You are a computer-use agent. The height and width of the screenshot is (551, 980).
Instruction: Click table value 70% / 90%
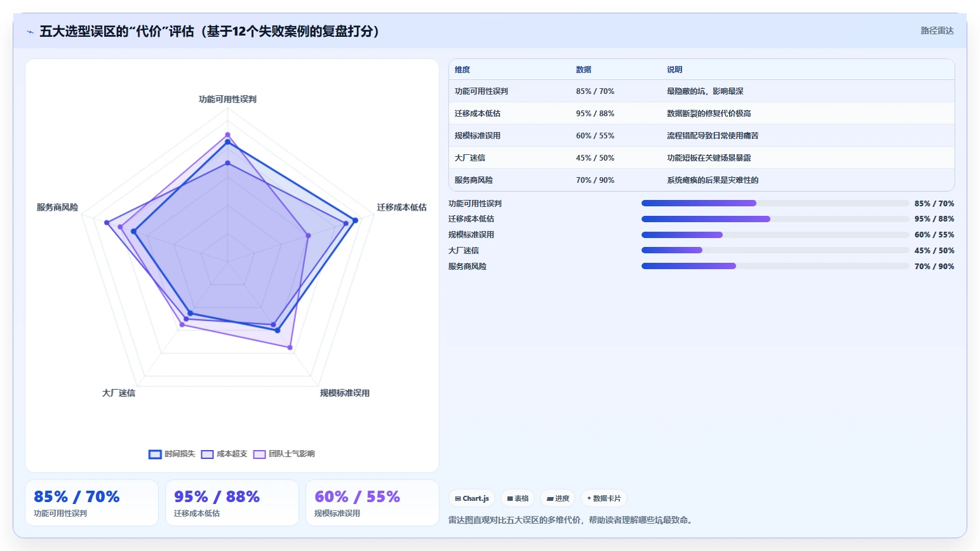pos(595,180)
